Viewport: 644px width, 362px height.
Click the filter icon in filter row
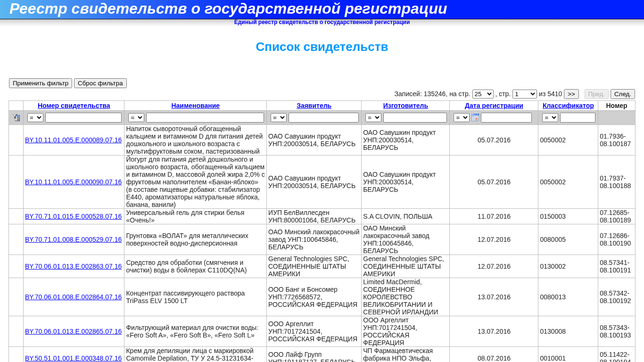[16, 117]
